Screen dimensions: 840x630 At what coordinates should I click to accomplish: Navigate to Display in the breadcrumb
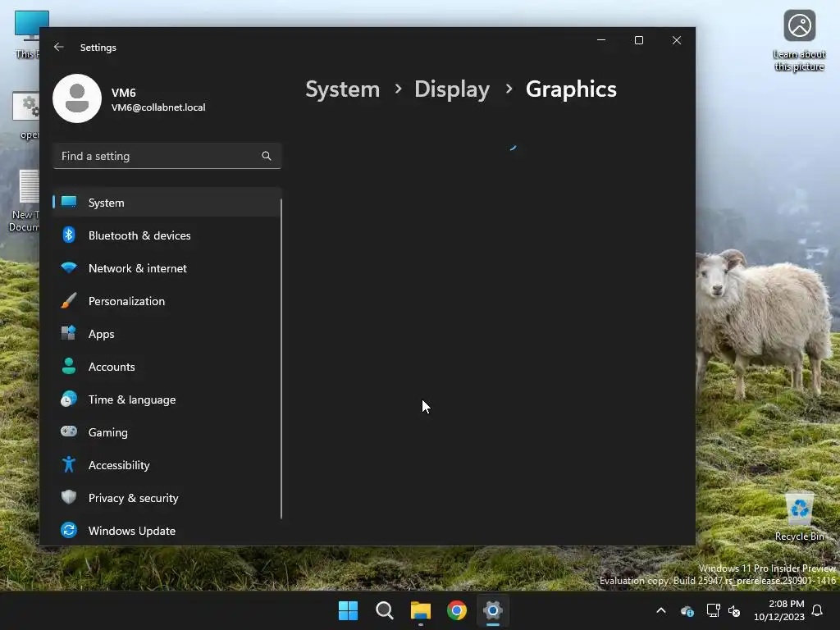[x=452, y=89]
